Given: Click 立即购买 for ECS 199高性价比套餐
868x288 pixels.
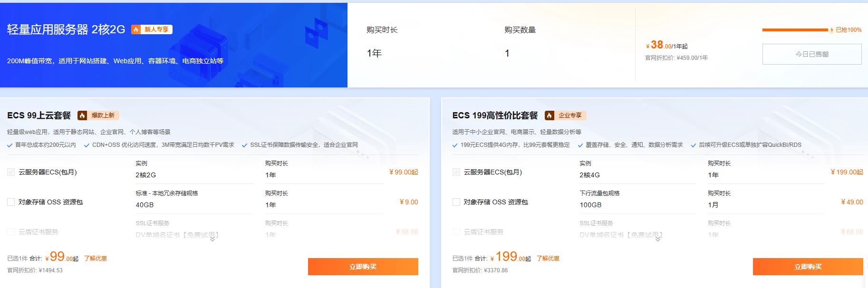Looking at the screenshot, I should coord(808,267).
